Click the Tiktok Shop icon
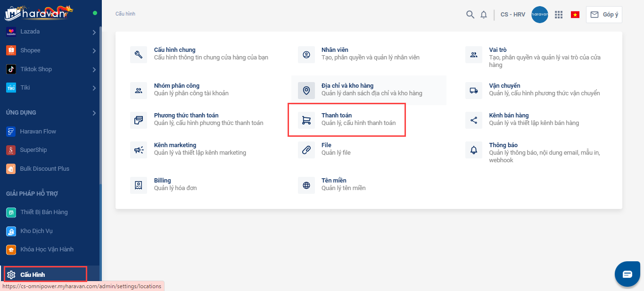The image size is (644, 291). [11, 69]
